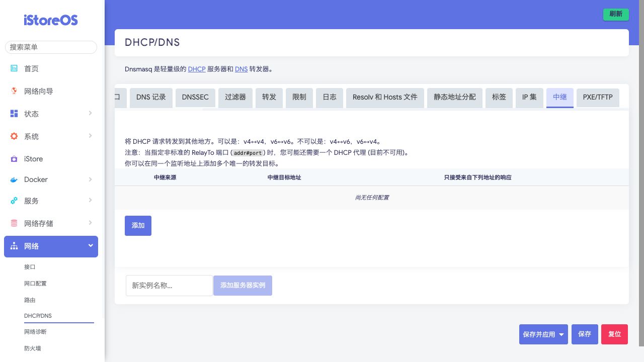Click the red 复位 button
The image size is (644, 362).
[614, 334]
